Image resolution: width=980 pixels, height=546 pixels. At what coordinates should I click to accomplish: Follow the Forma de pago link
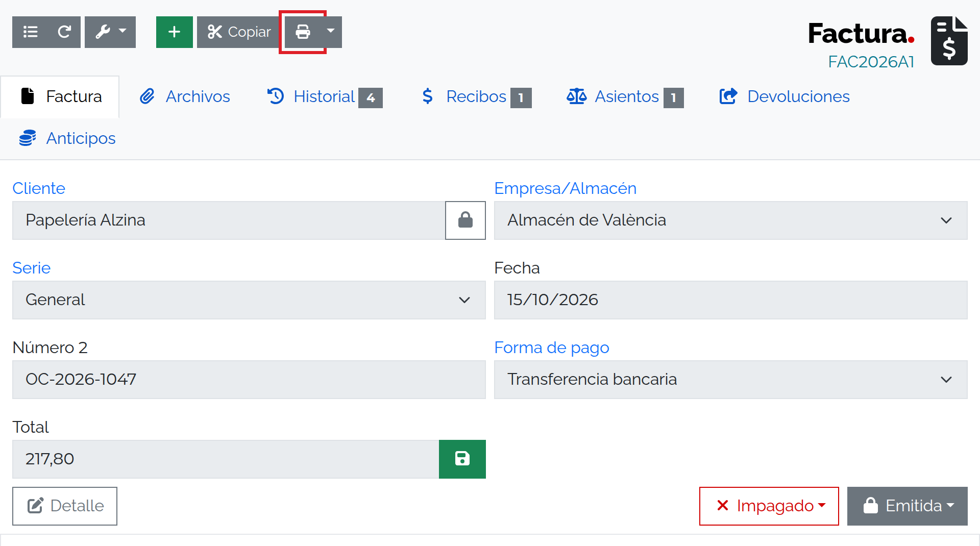552,348
